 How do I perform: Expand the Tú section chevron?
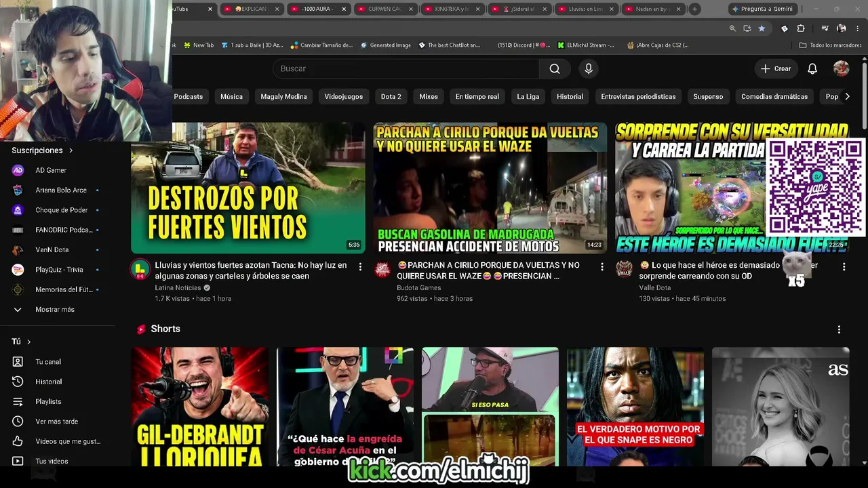tap(28, 342)
